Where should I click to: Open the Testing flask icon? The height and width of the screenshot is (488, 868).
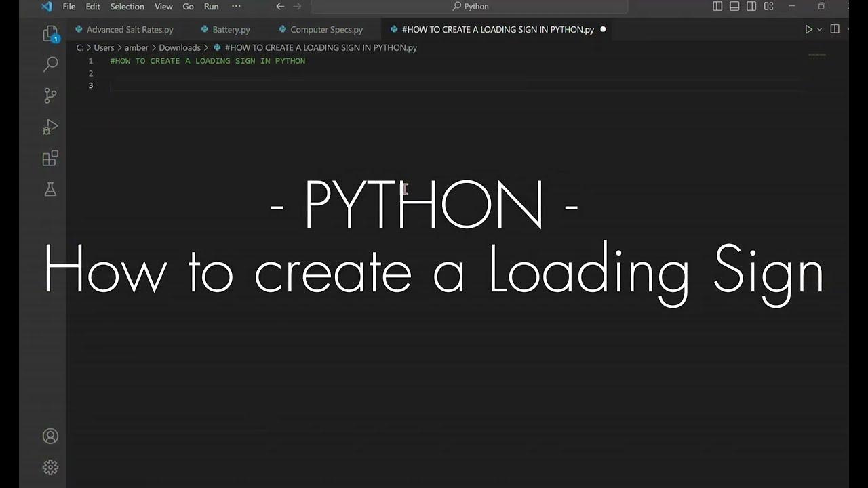50,189
